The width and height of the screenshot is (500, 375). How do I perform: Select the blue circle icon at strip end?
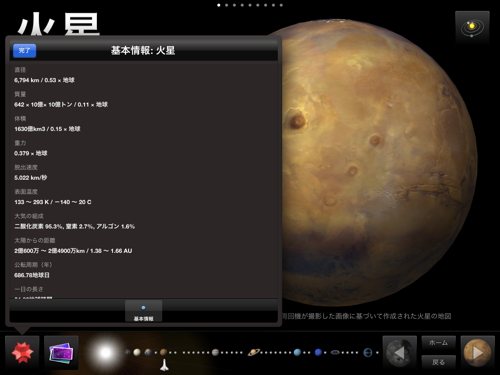tap(367, 352)
